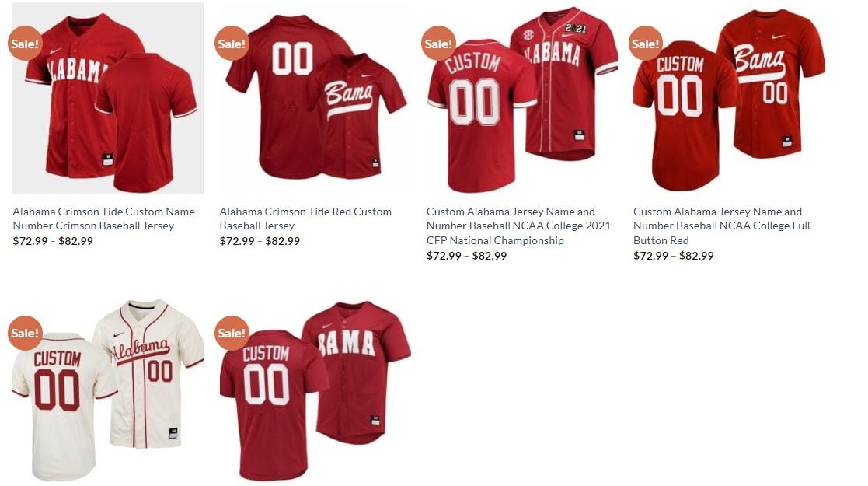Open the 2021 CFP Championship jersey image

coord(522,98)
